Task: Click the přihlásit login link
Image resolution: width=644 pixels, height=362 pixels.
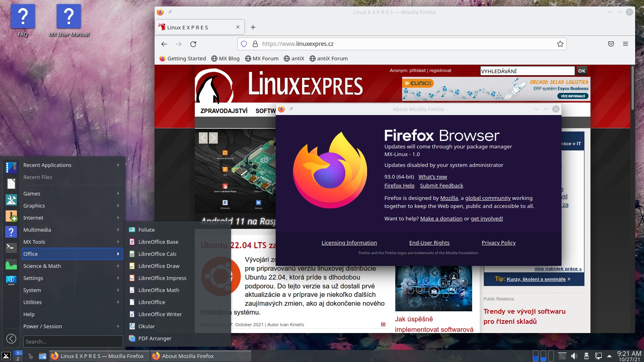Action: 417,70
